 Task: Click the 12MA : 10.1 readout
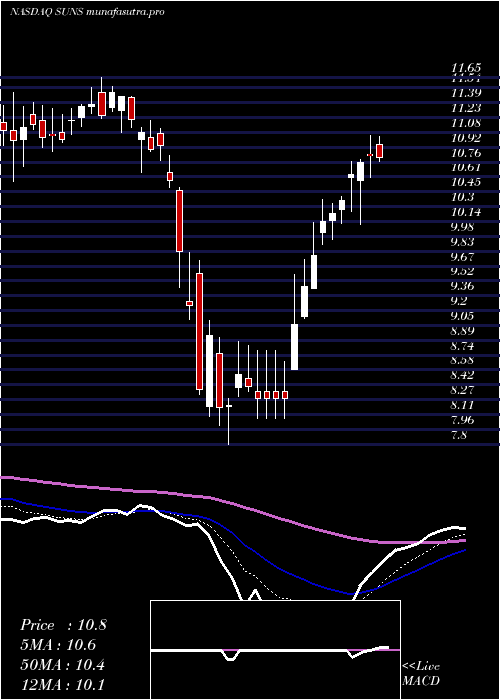click(x=62, y=684)
